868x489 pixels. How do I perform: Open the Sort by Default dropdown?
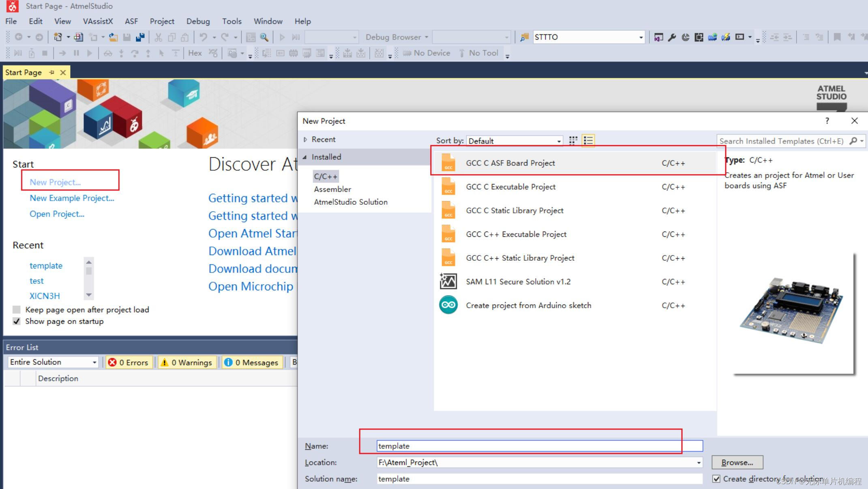(514, 141)
